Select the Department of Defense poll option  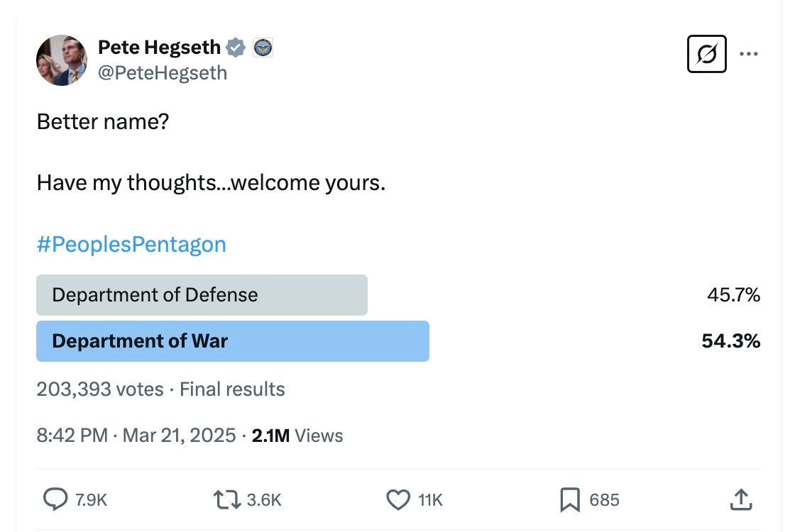(x=202, y=295)
